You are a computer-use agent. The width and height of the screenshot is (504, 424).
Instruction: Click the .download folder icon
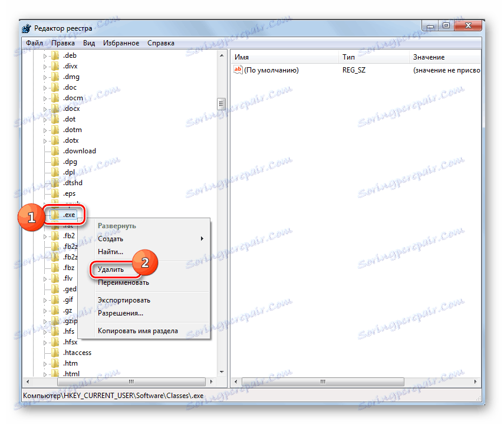click(x=55, y=151)
